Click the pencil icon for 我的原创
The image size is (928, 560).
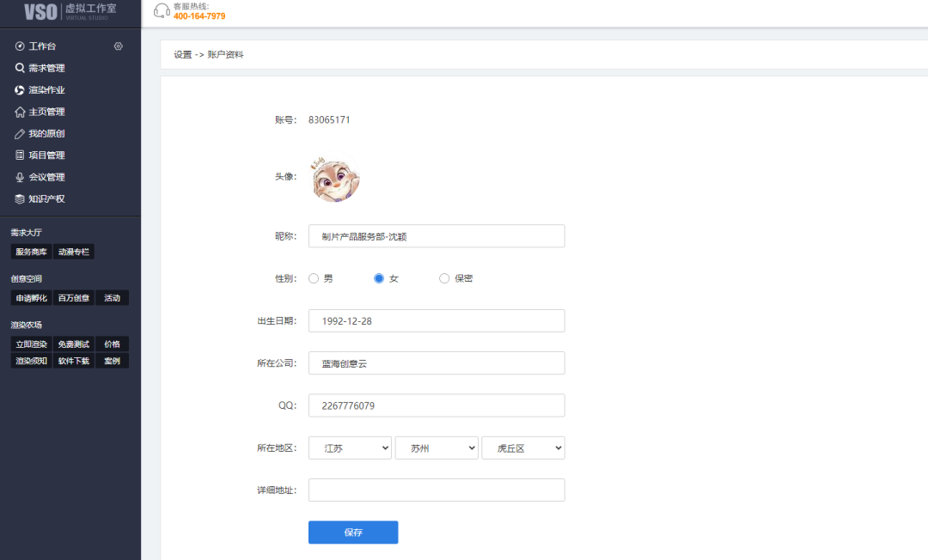pos(20,134)
